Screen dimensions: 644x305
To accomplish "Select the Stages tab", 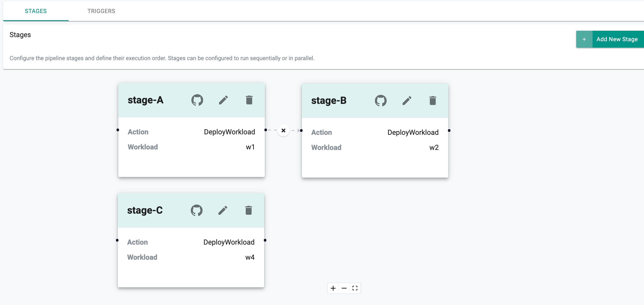I will (36, 11).
